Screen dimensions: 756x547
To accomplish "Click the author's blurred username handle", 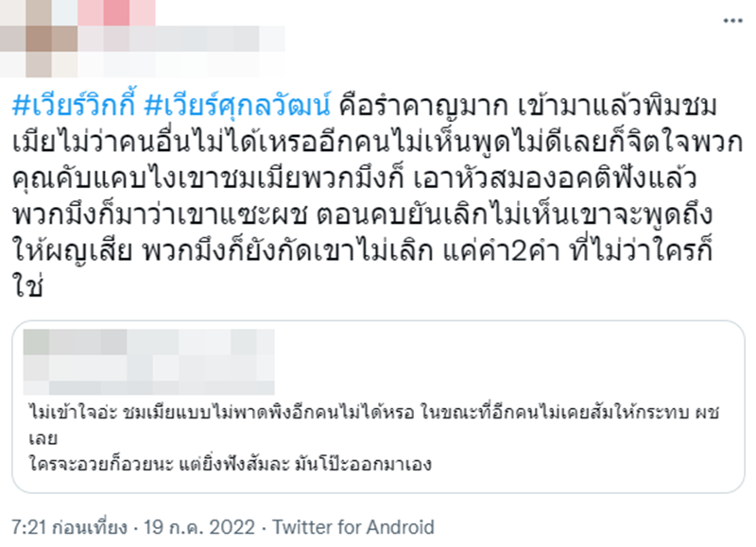I will [180, 40].
